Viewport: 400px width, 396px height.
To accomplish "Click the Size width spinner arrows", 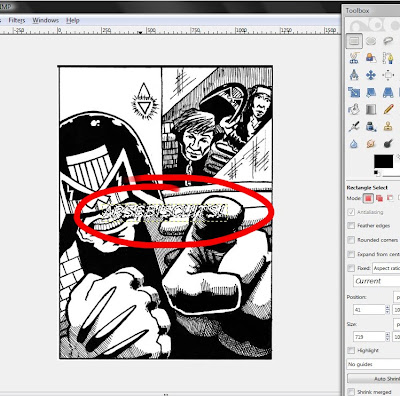I will pos(387,337).
